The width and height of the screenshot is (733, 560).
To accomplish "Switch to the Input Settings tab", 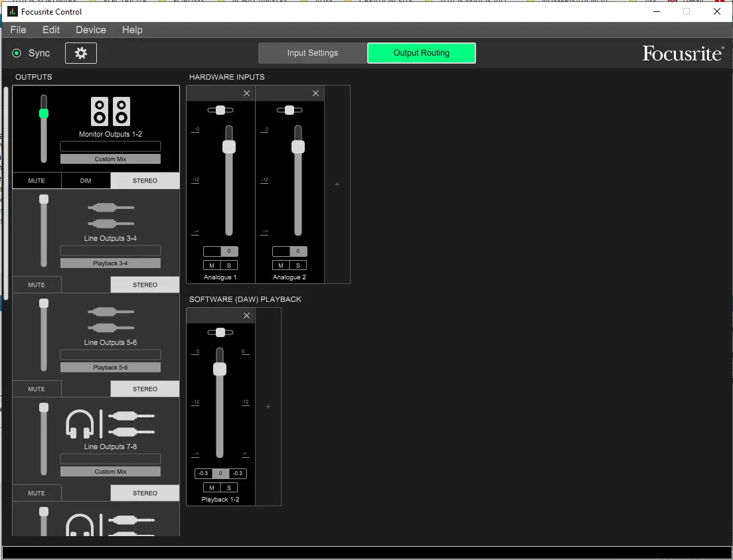I will click(x=312, y=53).
